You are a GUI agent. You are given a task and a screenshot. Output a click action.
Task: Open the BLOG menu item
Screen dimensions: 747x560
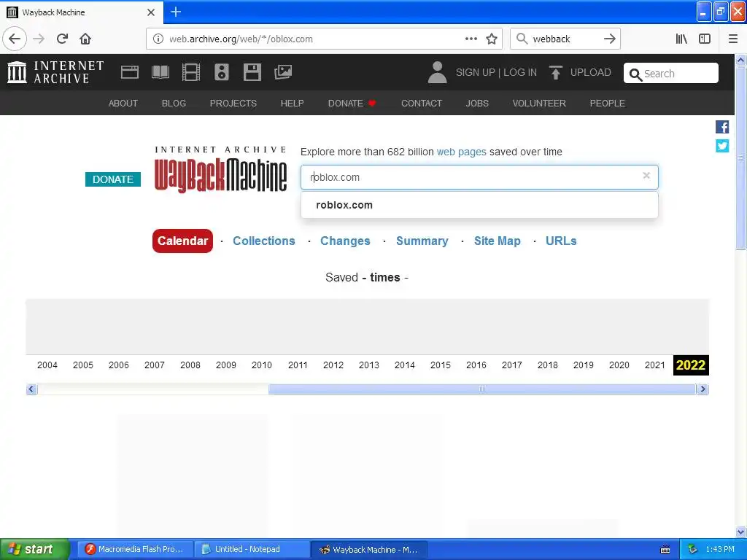tap(174, 104)
